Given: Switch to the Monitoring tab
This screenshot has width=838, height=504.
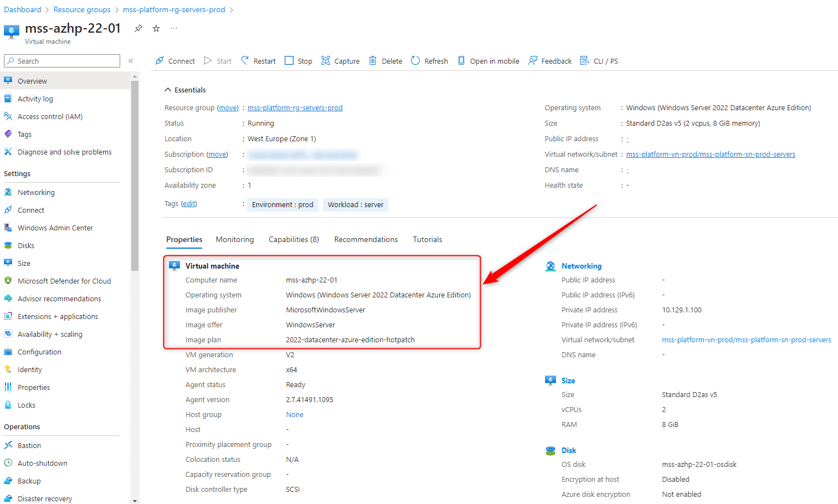Looking at the screenshot, I should (x=235, y=240).
